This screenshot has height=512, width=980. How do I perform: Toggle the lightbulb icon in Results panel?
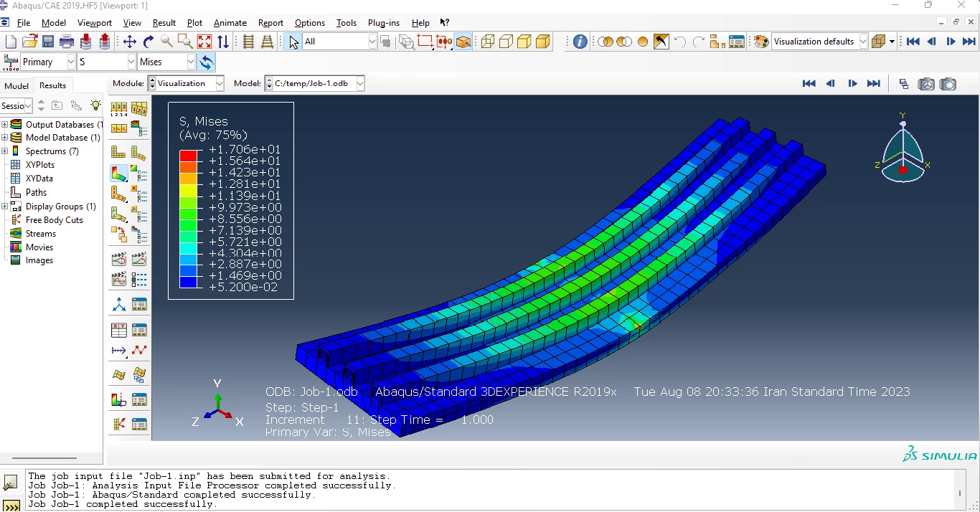(x=95, y=105)
